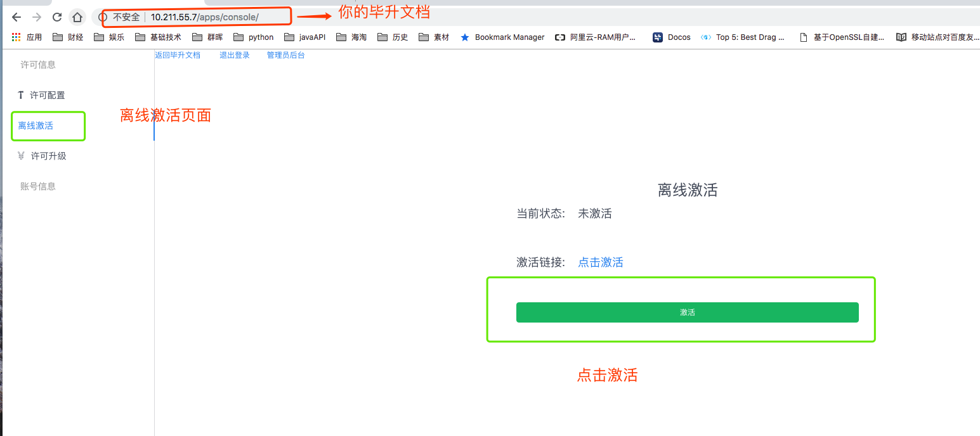This screenshot has width=980, height=436.
Task: Click the 退出登录 logout link
Action: [235, 55]
